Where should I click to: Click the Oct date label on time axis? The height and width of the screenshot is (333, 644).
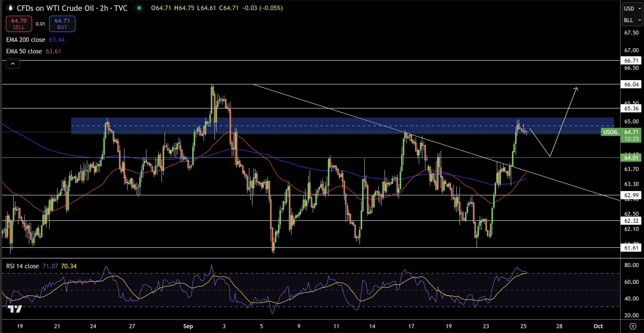pyautogui.click(x=598, y=326)
